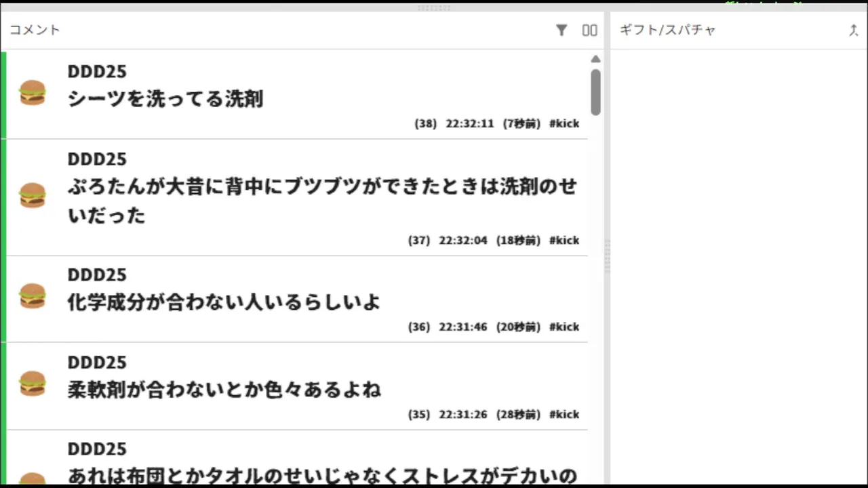The height and width of the screenshot is (488, 868).
Task: Select the comment number (37)
Action: (419, 241)
